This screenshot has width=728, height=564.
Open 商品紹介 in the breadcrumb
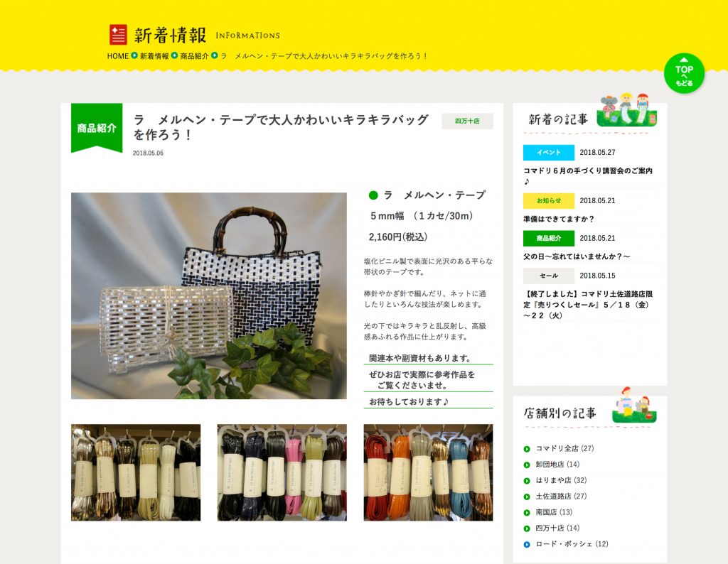point(194,56)
